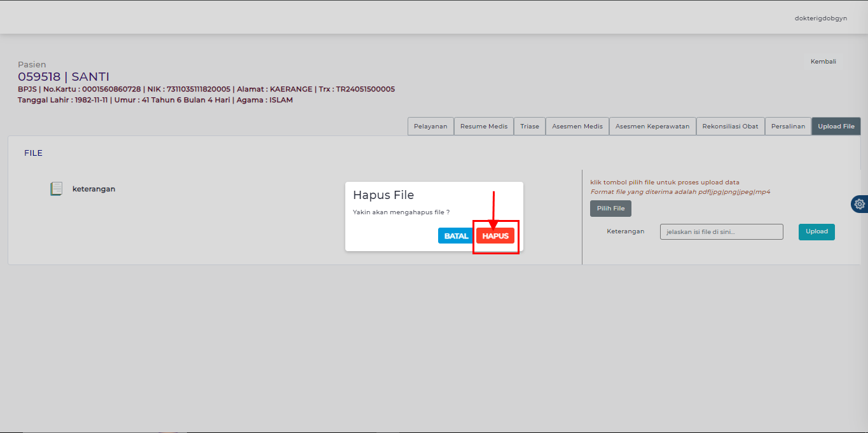Confirm deletion with the red HAPUS button

[495, 236]
